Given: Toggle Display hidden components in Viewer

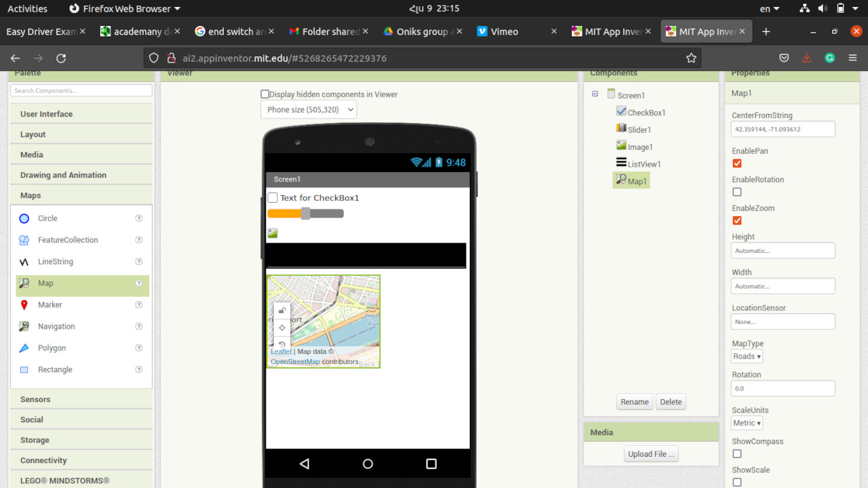Looking at the screenshot, I should [x=265, y=95].
